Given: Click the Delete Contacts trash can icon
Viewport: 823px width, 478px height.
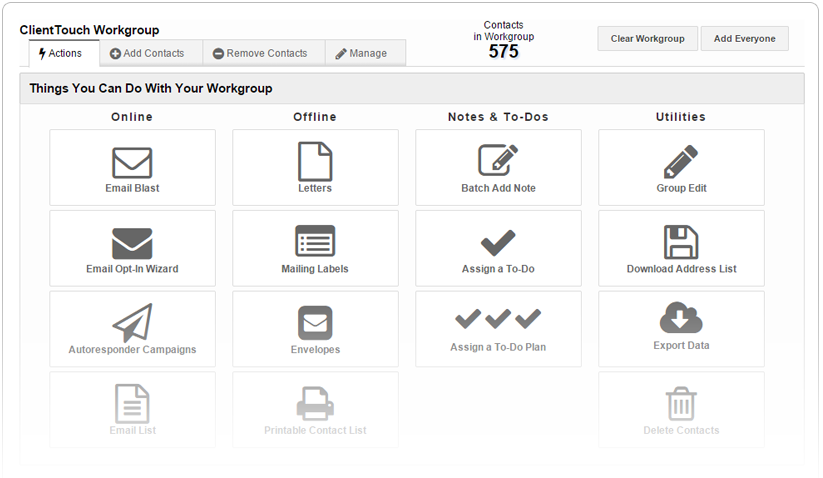Looking at the screenshot, I should 681,403.
